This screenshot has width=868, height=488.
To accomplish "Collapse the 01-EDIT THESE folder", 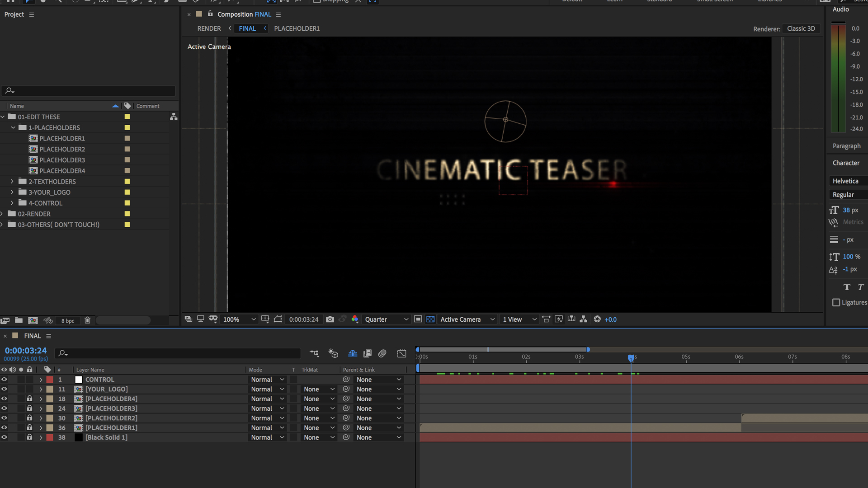I will 3,117.
